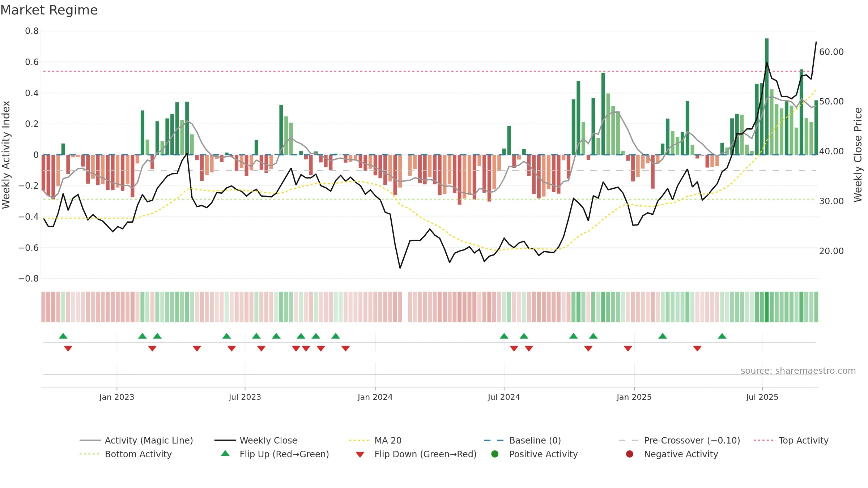
Task: Click the Weekly Close Price axis label
Action: pos(858,155)
